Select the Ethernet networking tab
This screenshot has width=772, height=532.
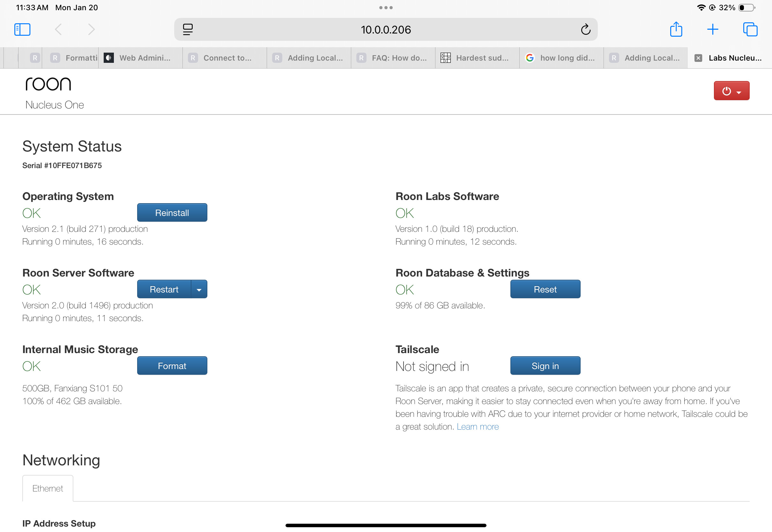[x=48, y=488]
